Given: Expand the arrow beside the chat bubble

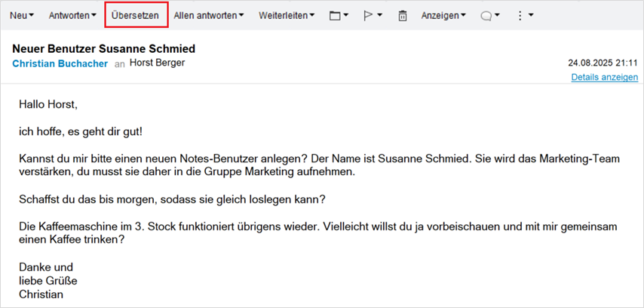Looking at the screenshot, I should point(498,16).
